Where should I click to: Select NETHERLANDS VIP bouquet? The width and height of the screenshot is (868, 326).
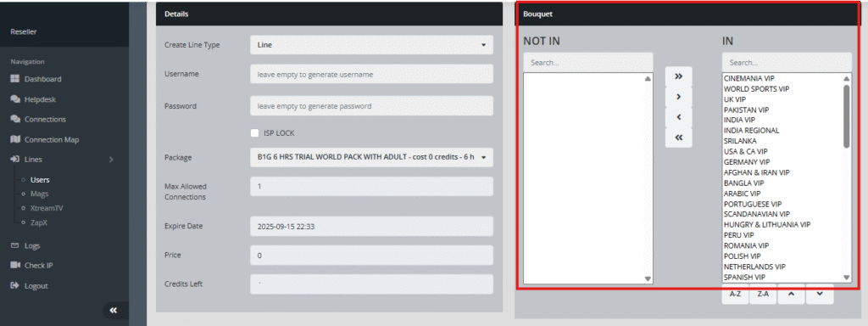coord(754,267)
